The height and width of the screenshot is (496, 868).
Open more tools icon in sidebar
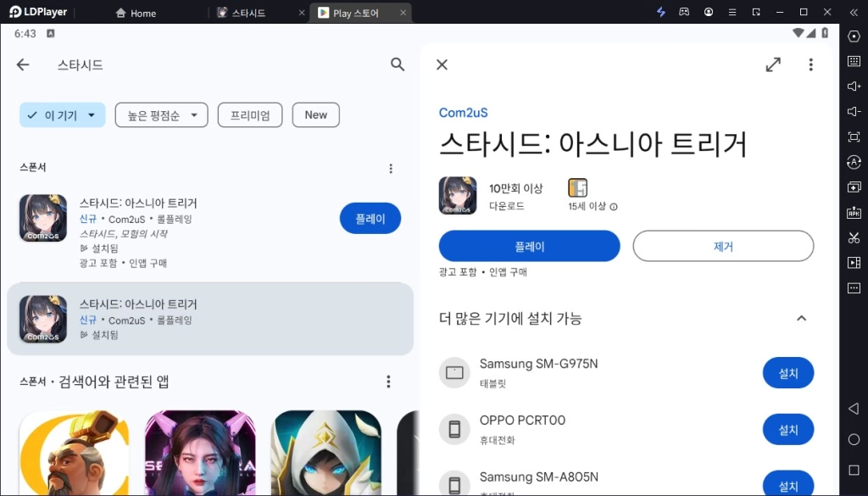tap(854, 288)
